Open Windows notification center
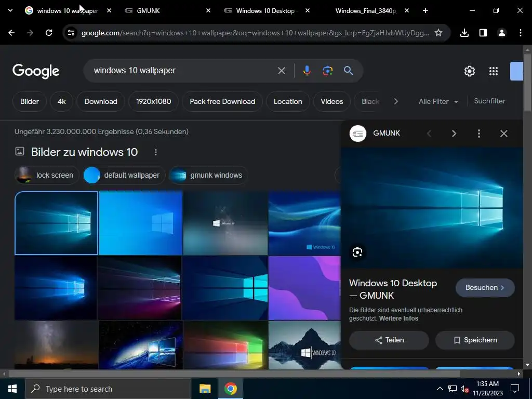 pos(515,389)
